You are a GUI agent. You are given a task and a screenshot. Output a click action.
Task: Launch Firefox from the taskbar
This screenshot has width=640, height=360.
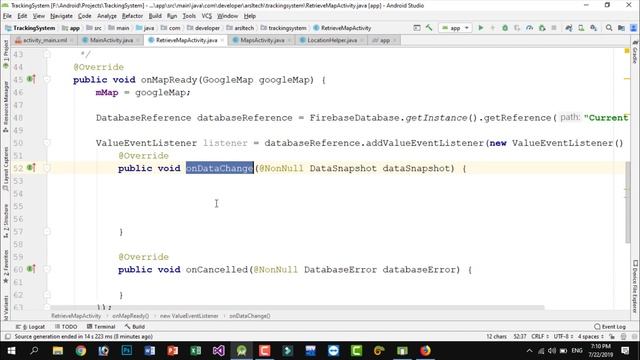click(x=425, y=351)
